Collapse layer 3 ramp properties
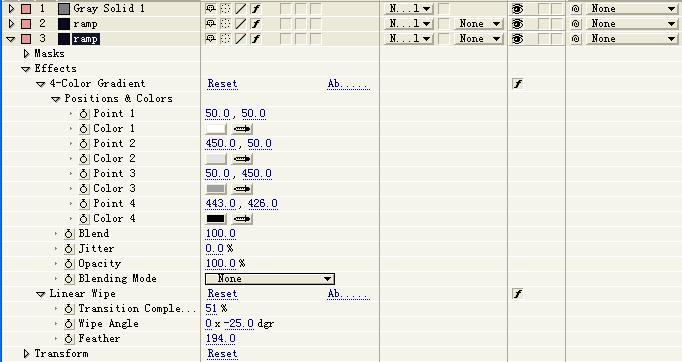 11,39
